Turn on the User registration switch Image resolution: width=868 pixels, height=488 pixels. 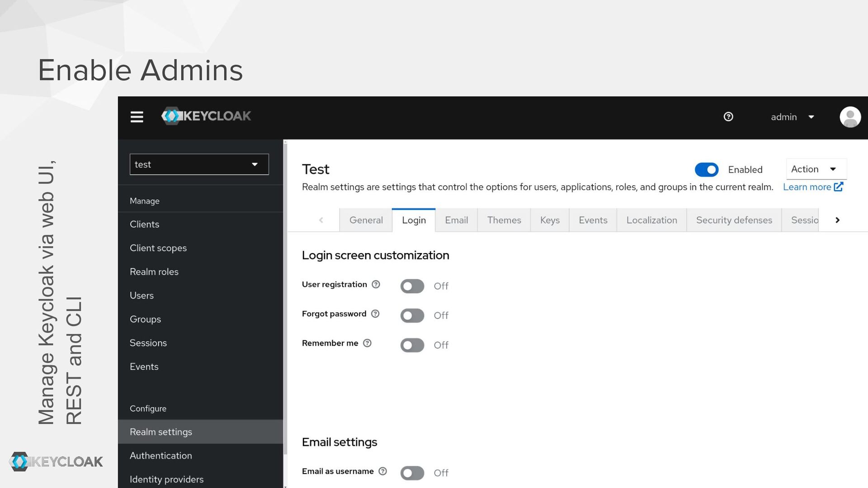pyautogui.click(x=412, y=286)
